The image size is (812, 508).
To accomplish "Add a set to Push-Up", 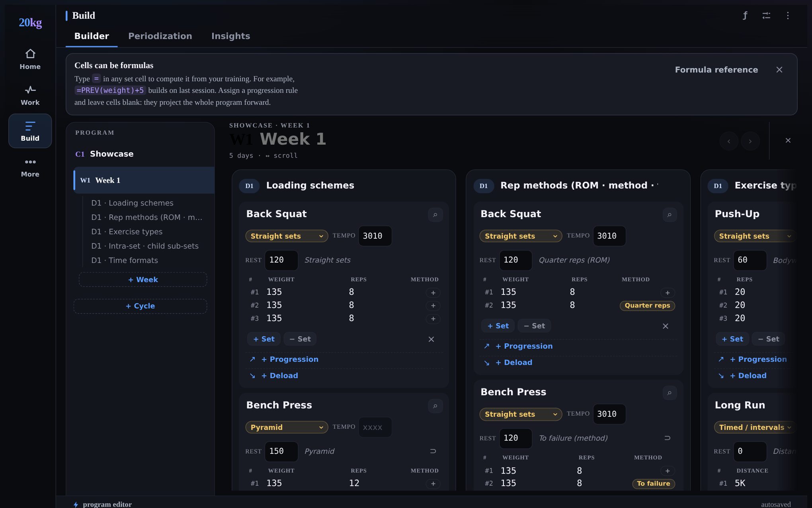I will [732, 339].
